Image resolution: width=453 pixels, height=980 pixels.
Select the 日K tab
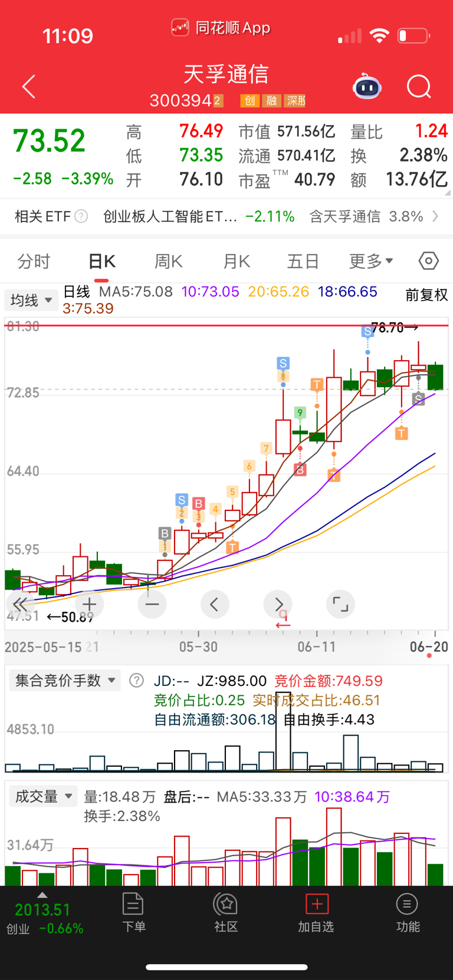(101, 261)
